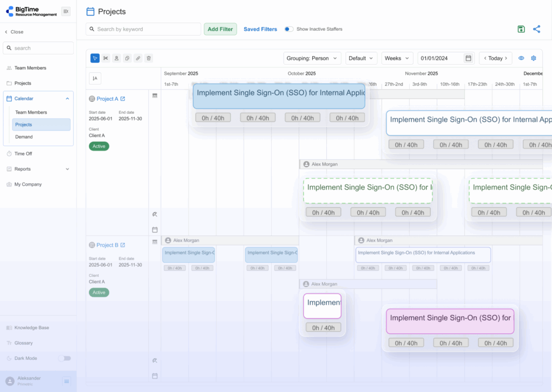
Task: Open the Grouping: Person dropdown
Action: 313,58
